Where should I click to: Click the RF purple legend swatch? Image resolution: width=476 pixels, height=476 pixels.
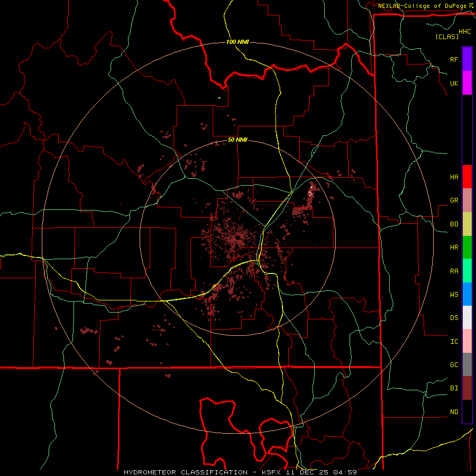(467, 59)
